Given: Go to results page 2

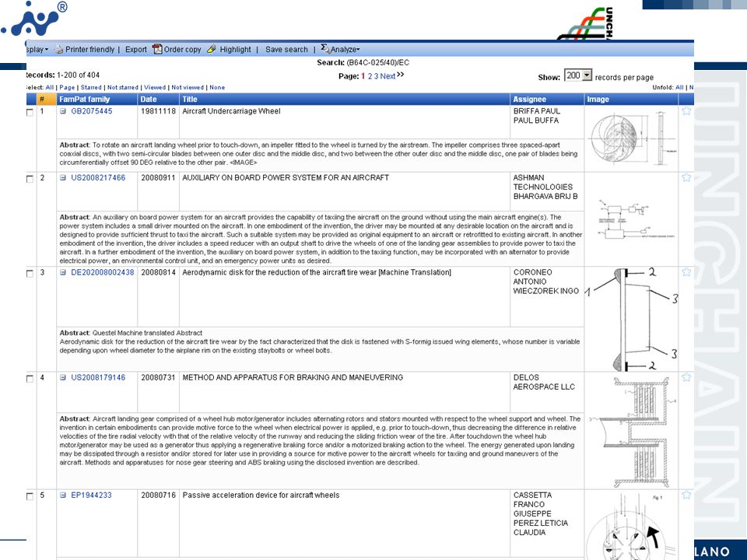Looking at the screenshot, I should (370, 76).
